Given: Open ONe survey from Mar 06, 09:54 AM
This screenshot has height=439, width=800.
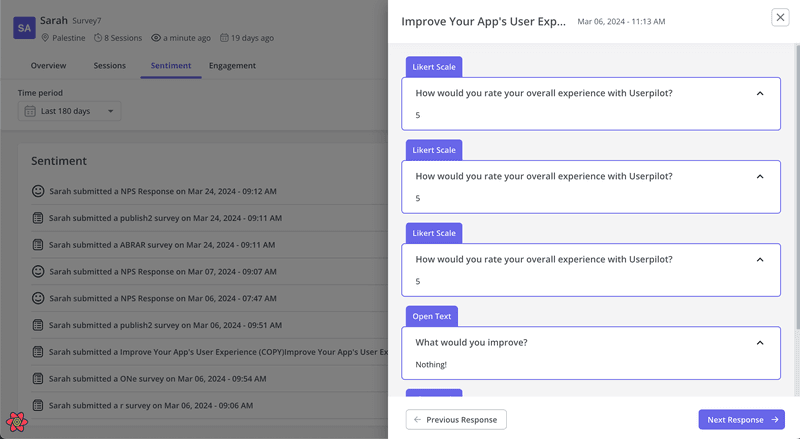Looking at the screenshot, I should point(158,379).
